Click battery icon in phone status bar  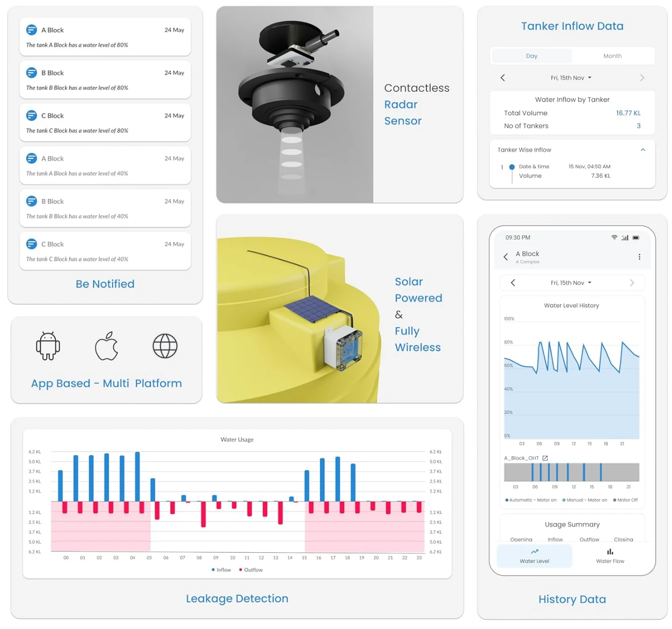[636, 238]
